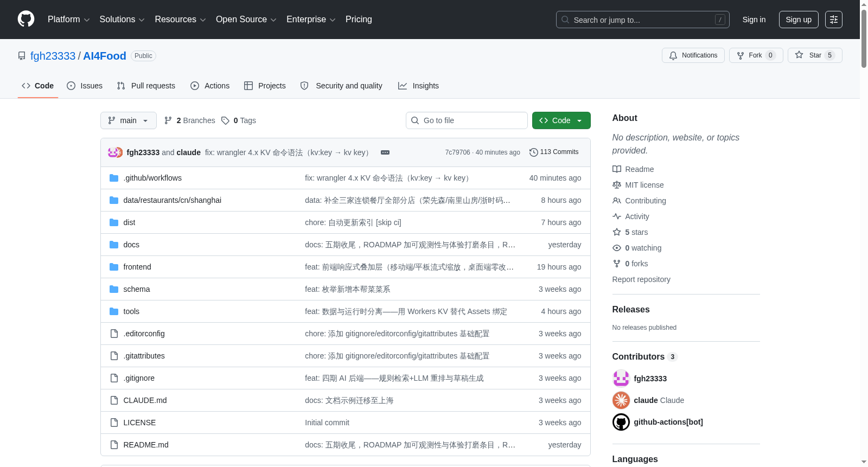Open the 7c79706 commit hash link
Image resolution: width=868 pixels, height=467 pixels.
(x=457, y=152)
